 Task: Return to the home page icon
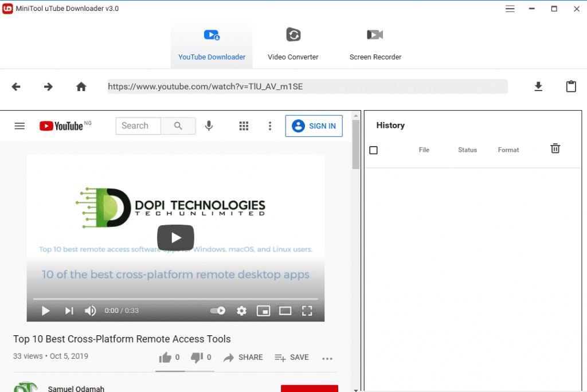tap(81, 86)
